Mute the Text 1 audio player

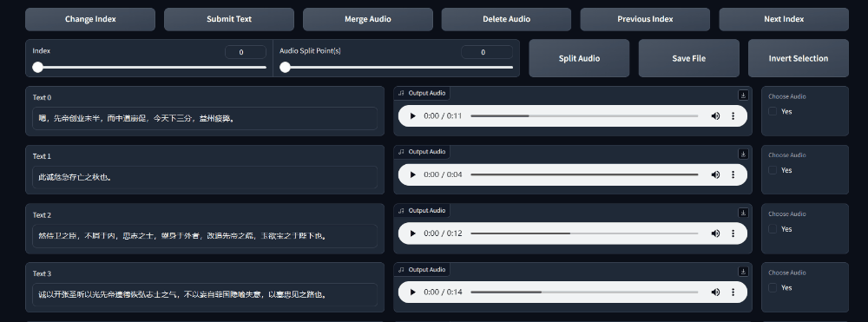(x=715, y=174)
